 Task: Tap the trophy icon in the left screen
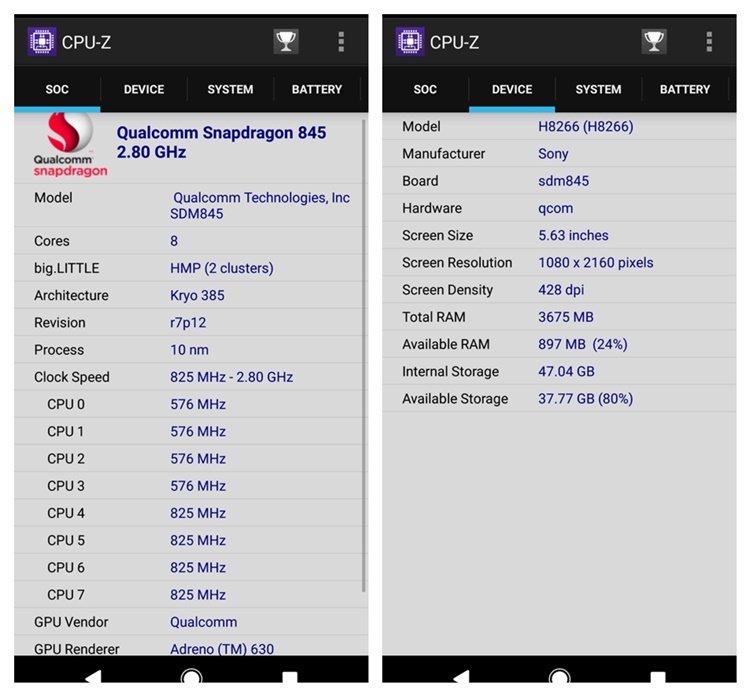pos(286,42)
